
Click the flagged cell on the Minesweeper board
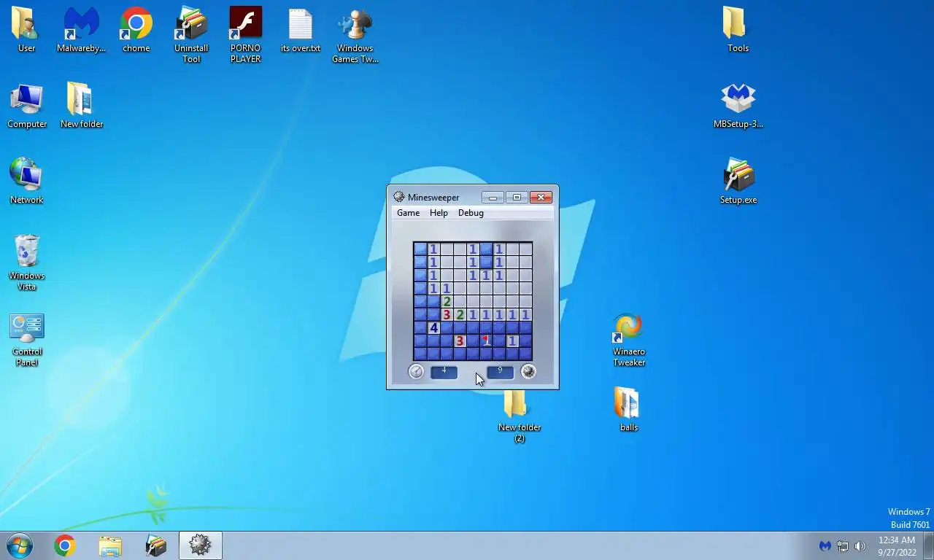coord(486,341)
